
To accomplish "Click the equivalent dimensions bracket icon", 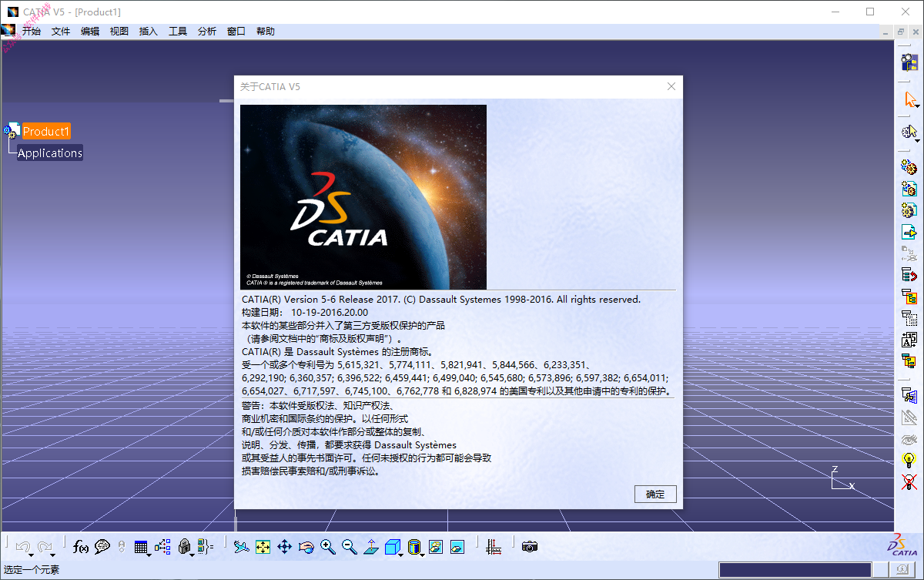I will click(205, 547).
